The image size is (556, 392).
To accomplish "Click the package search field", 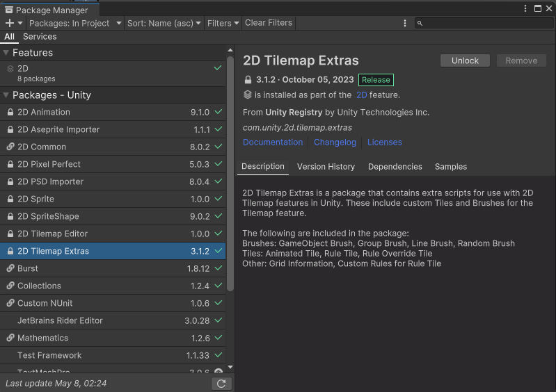I will [x=484, y=24].
